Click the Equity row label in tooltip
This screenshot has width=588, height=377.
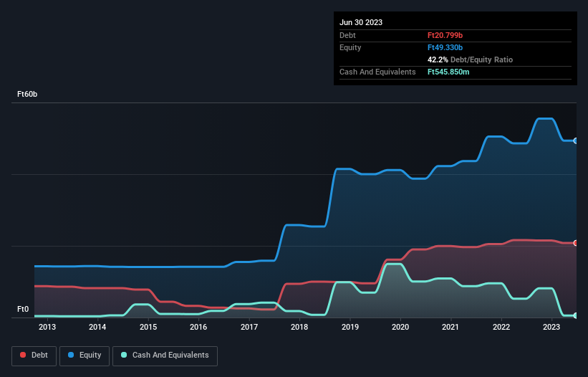(x=350, y=47)
